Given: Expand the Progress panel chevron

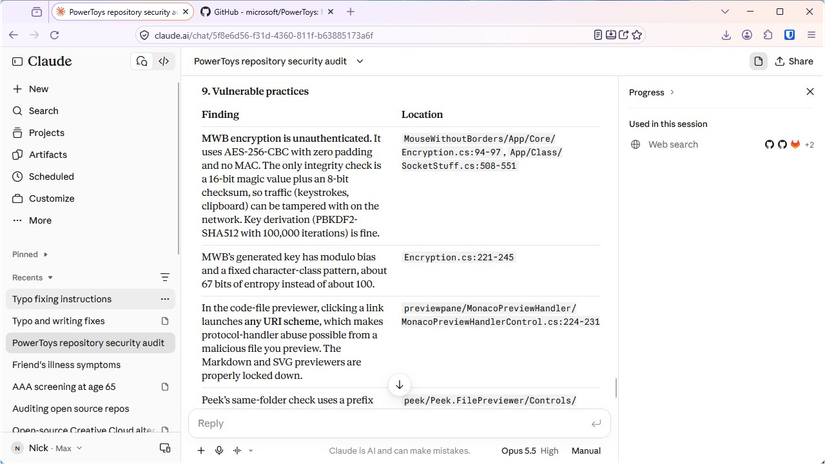Looking at the screenshot, I should [672, 93].
